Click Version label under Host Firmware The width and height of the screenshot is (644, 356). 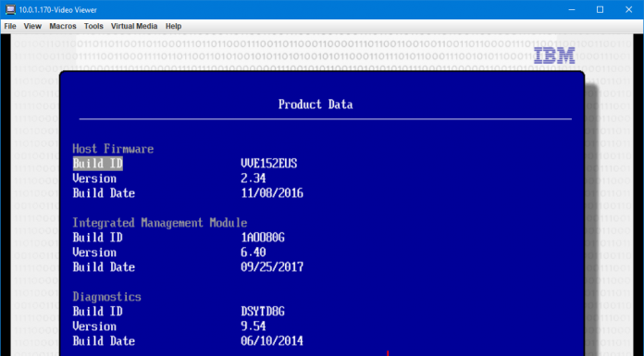click(94, 178)
